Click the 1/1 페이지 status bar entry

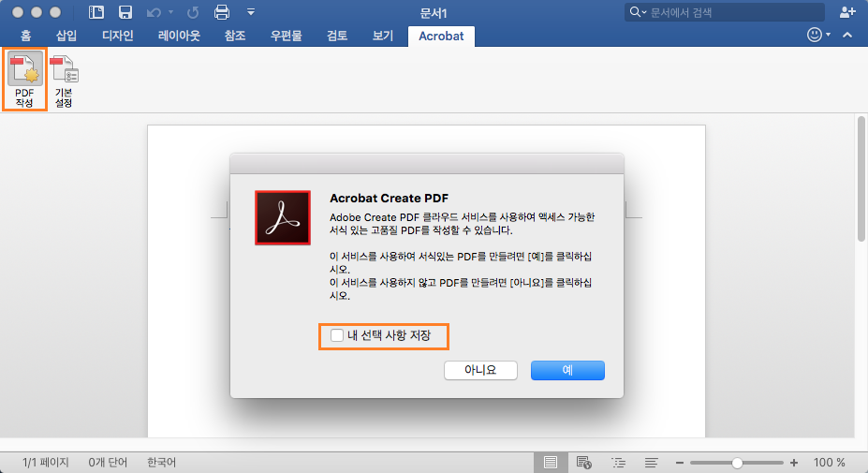45,463
